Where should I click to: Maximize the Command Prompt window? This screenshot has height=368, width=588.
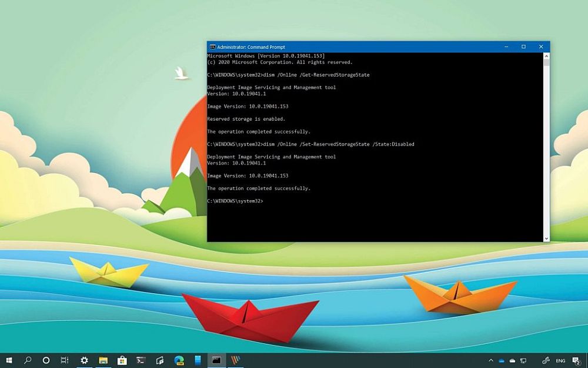point(523,47)
